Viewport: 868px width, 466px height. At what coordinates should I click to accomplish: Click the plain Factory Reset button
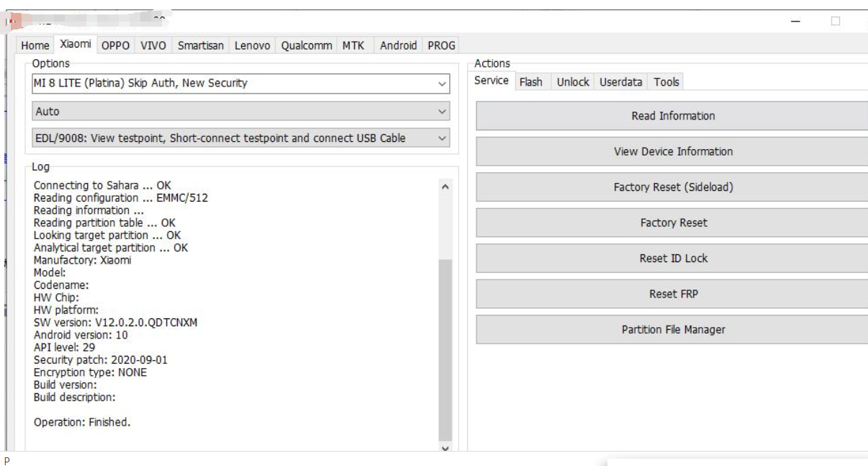tap(673, 223)
